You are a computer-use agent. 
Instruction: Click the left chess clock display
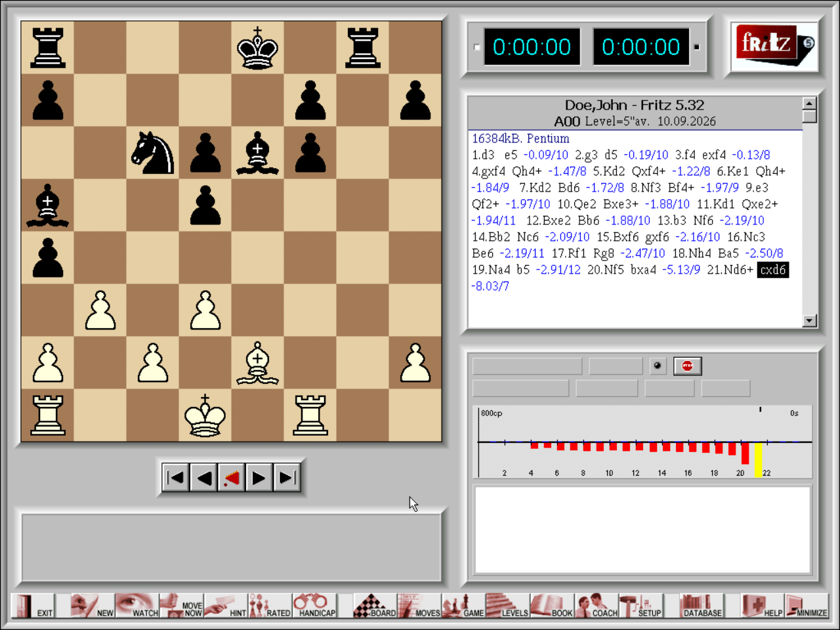pyautogui.click(x=532, y=47)
